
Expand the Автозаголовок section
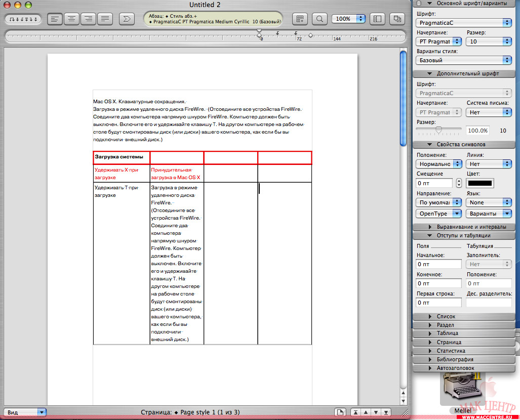430,368
